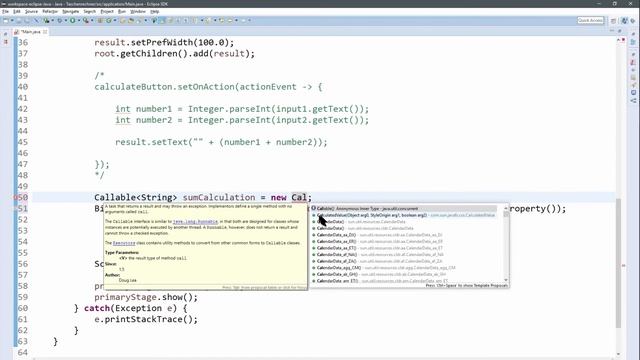The height and width of the screenshot is (360, 640).
Task: Open the Window menu
Action: (x=138, y=11)
